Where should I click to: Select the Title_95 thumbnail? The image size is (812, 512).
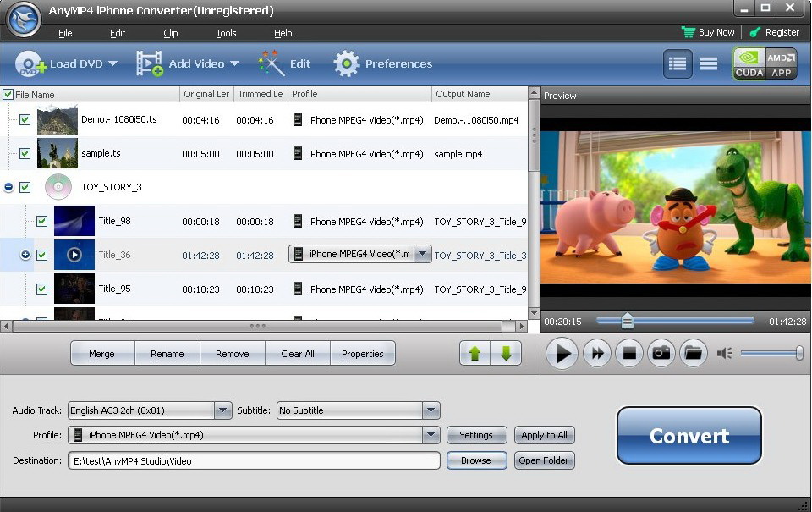pos(74,289)
